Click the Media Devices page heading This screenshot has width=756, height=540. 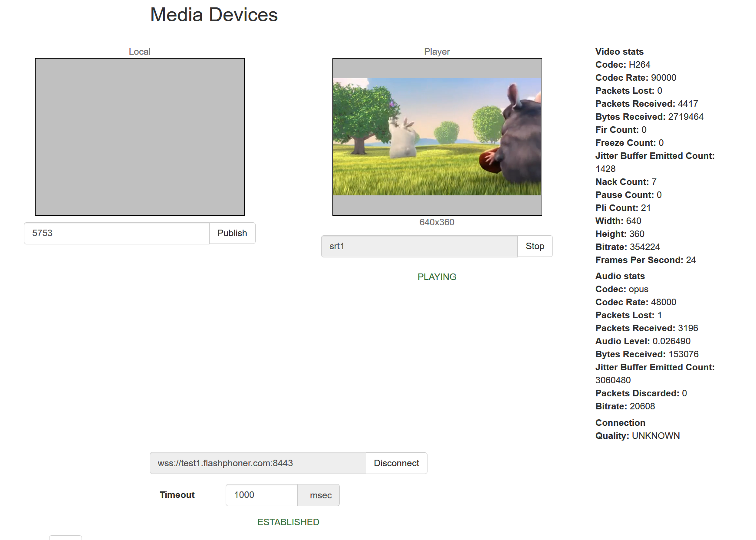pos(214,15)
